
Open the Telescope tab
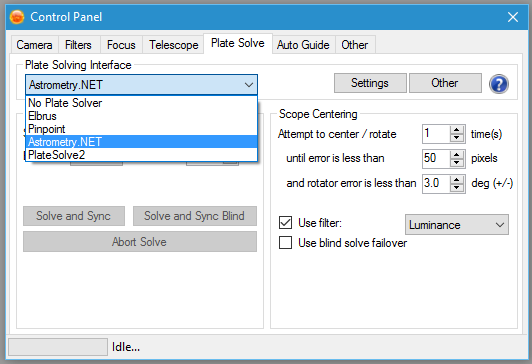[x=174, y=45]
